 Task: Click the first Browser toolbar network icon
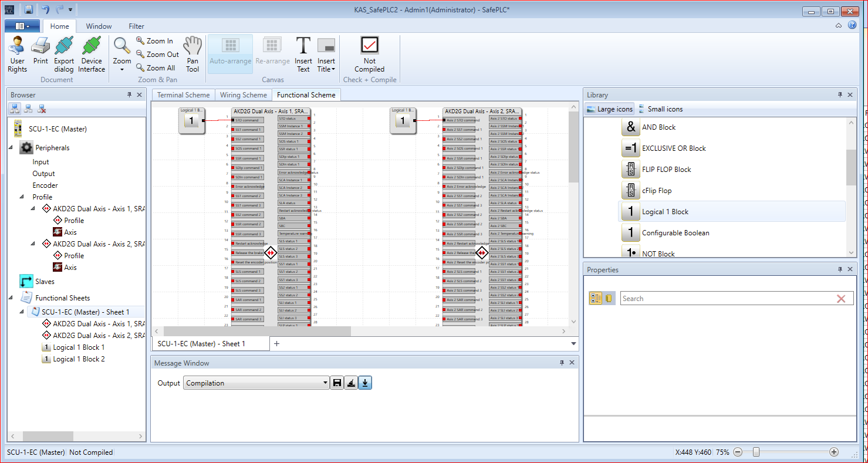tap(15, 109)
